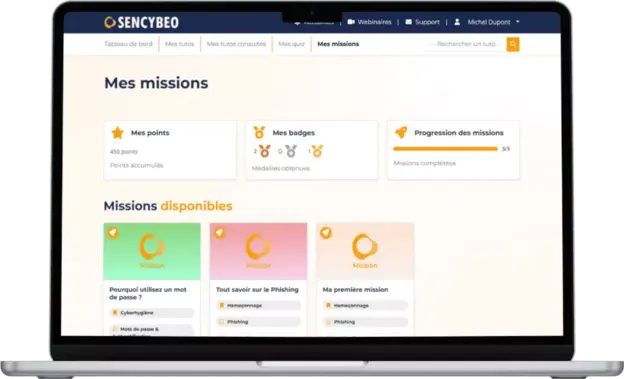Image resolution: width=624 pixels, height=379 pixels.
Task: Click the rocket icon in Progression des missions
Action: point(401,132)
